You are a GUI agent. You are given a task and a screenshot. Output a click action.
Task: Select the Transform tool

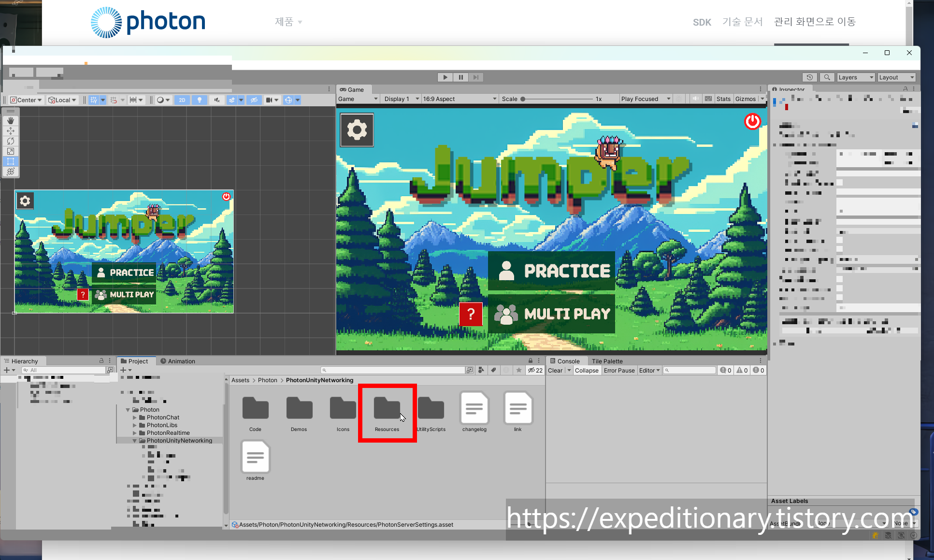[x=11, y=172]
